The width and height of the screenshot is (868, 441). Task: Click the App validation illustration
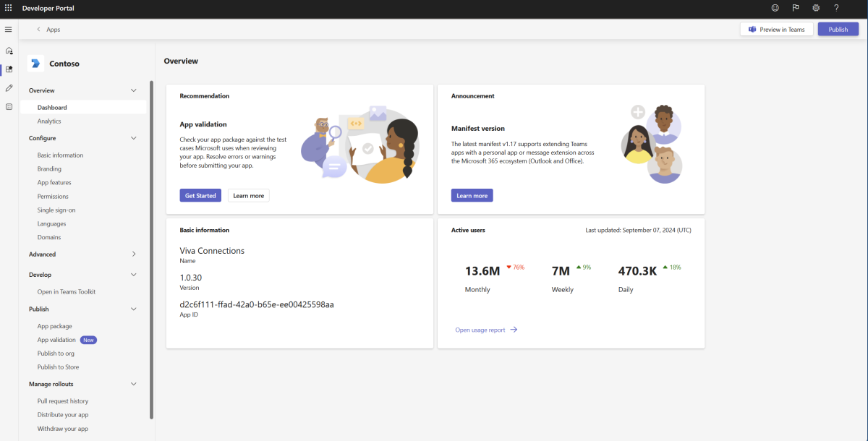(x=359, y=144)
